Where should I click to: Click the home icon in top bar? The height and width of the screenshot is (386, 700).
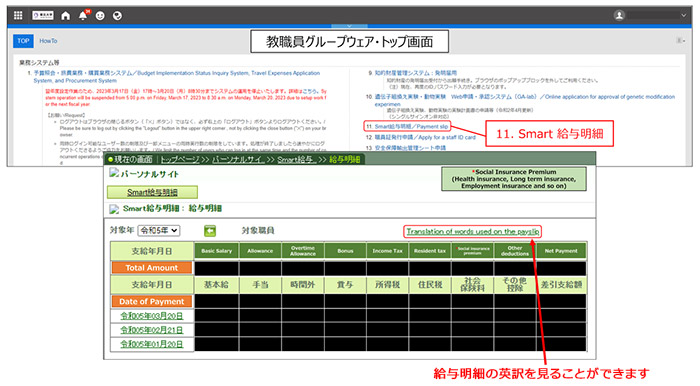(x=66, y=16)
